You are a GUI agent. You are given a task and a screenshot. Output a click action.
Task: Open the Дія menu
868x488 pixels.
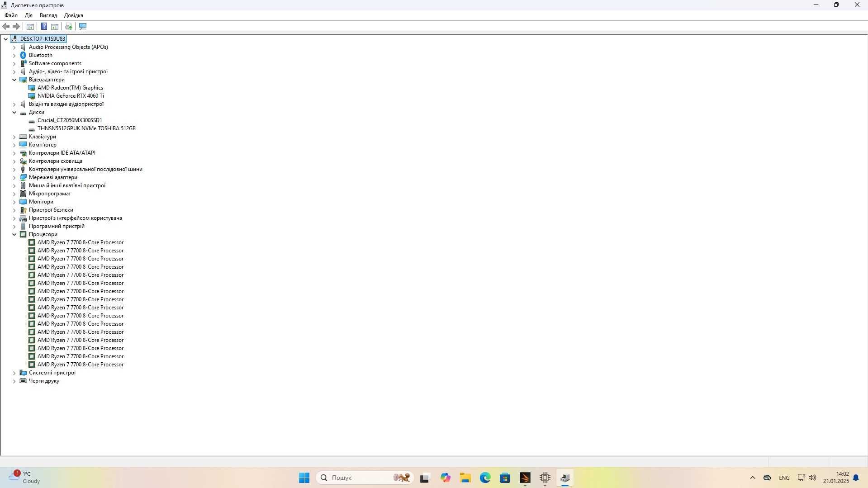tap(28, 15)
